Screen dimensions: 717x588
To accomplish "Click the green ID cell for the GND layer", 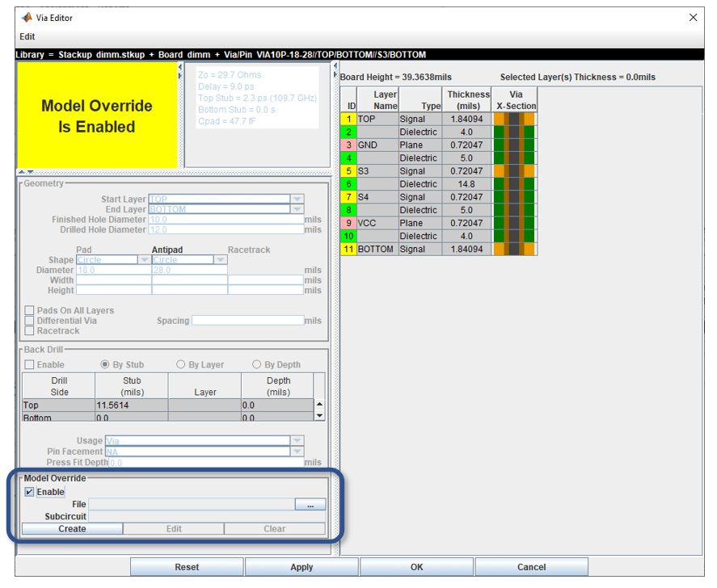I will 348,145.
